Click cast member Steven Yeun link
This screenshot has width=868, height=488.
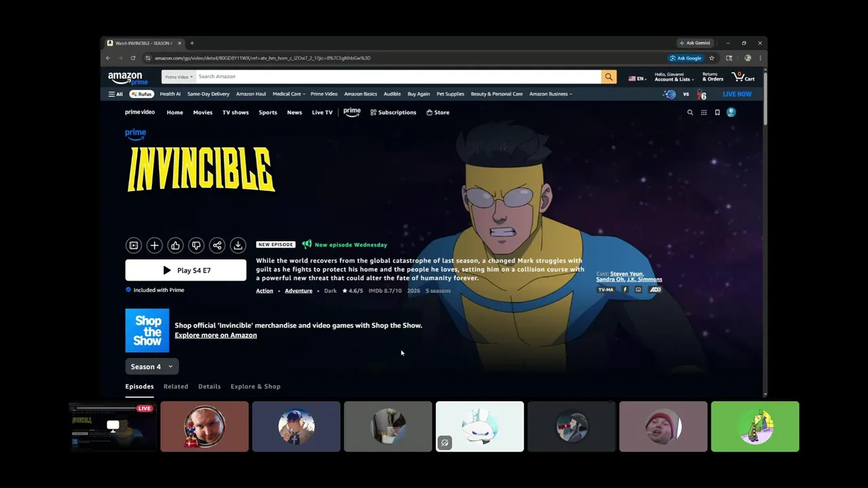pos(627,274)
